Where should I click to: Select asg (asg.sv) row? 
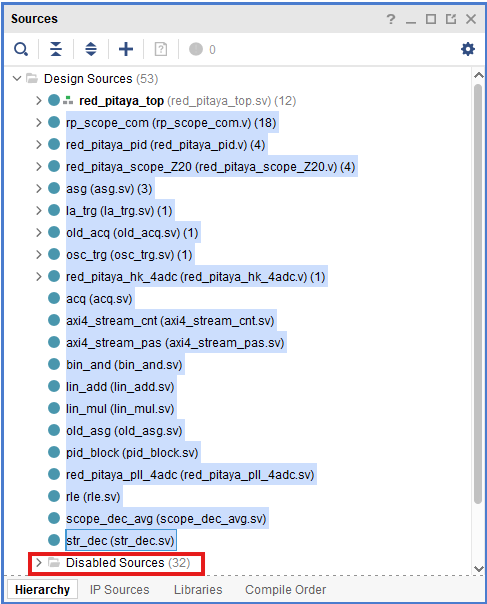click(x=110, y=188)
